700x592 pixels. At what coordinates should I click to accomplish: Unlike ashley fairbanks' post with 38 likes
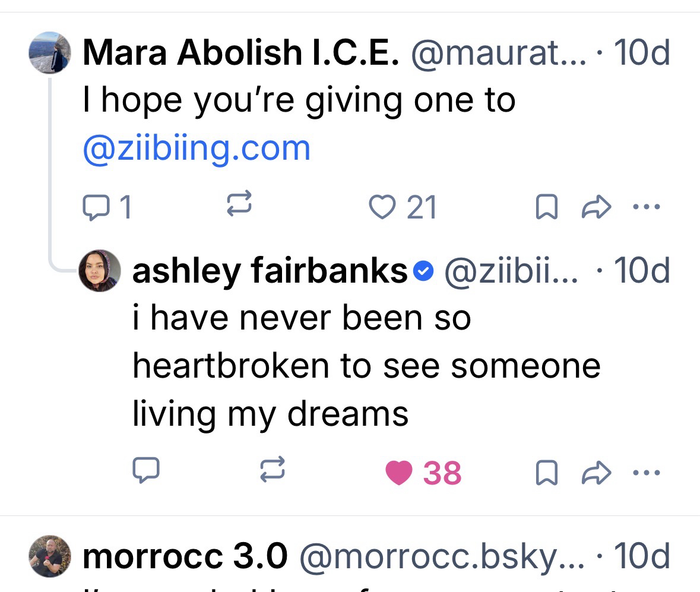point(399,473)
